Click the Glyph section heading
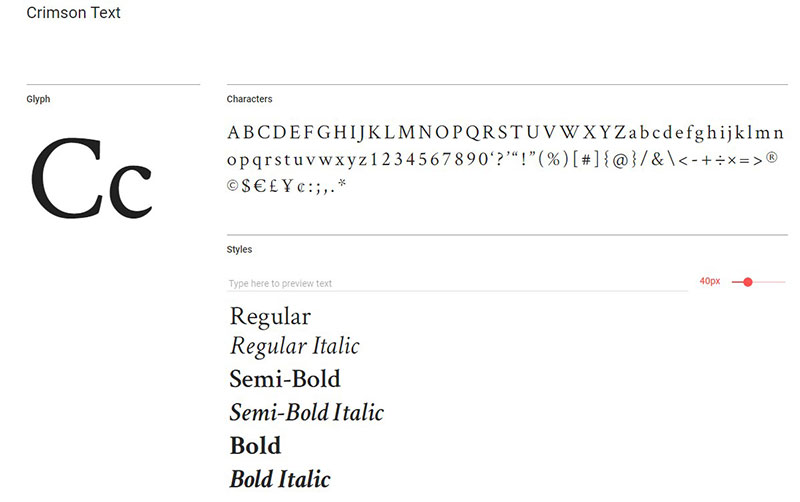The image size is (800, 502). click(x=38, y=99)
